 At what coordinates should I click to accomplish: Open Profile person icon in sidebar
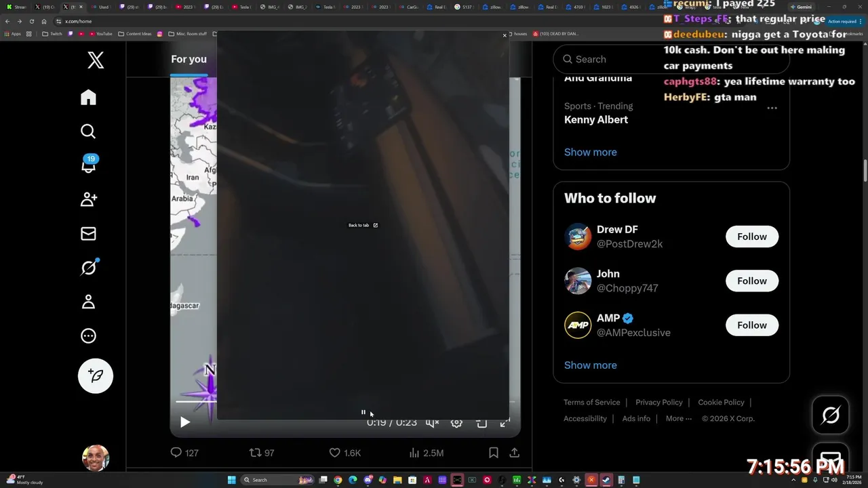(88, 302)
